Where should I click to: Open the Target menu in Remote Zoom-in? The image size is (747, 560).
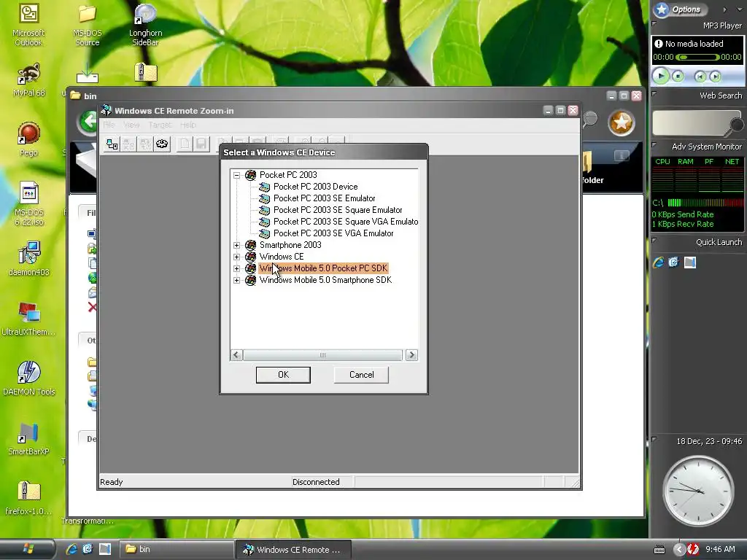click(x=160, y=125)
